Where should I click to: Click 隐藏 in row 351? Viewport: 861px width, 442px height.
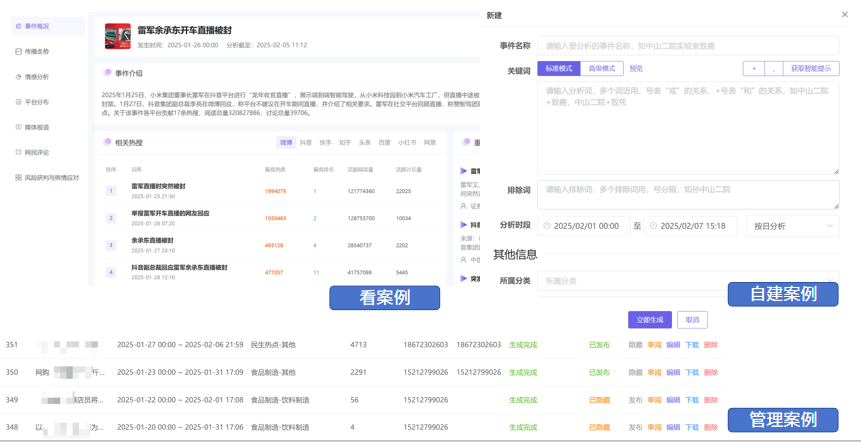click(x=635, y=345)
